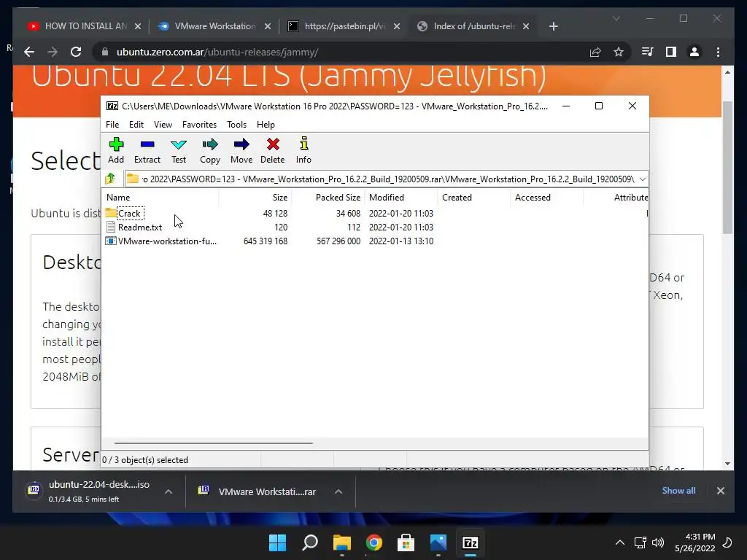The width and height of the screenshot is (747, 560).
Task: Click the Chrome address bar URL
Action: 217,52
